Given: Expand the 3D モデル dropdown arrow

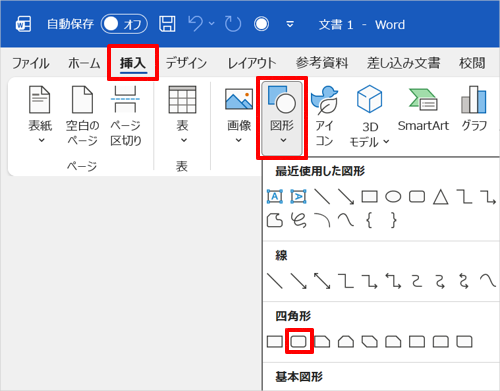Looking at the screenshot, I should [386, 142].
